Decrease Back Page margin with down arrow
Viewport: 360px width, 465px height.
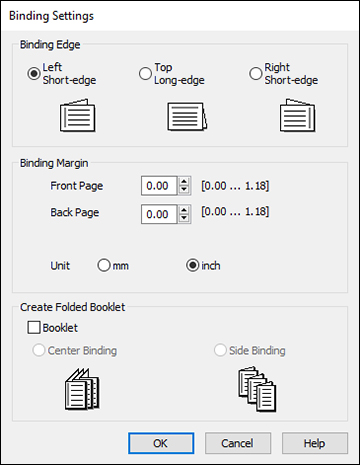point(184,218)
